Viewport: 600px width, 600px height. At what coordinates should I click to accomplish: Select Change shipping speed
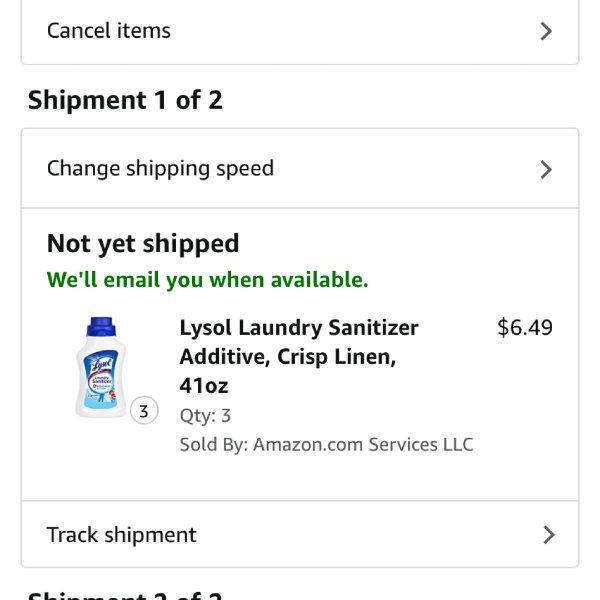pos(300,169)
